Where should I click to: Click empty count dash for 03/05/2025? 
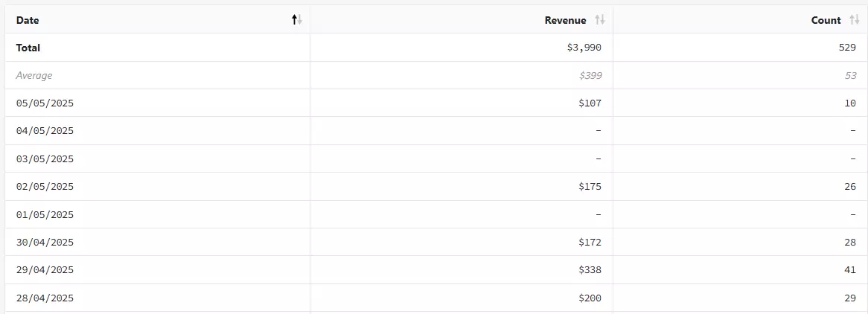click(x=853, y=159)
